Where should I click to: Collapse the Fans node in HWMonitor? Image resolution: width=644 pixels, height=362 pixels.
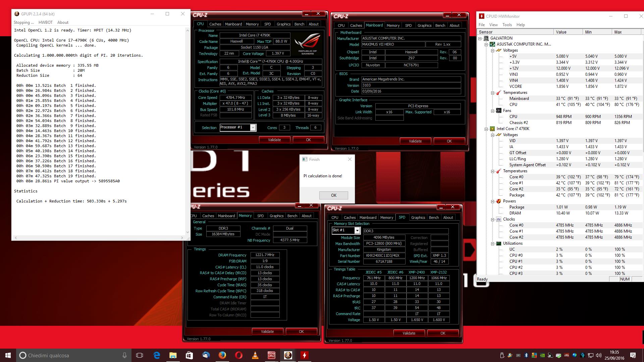(x=492, y=111)
